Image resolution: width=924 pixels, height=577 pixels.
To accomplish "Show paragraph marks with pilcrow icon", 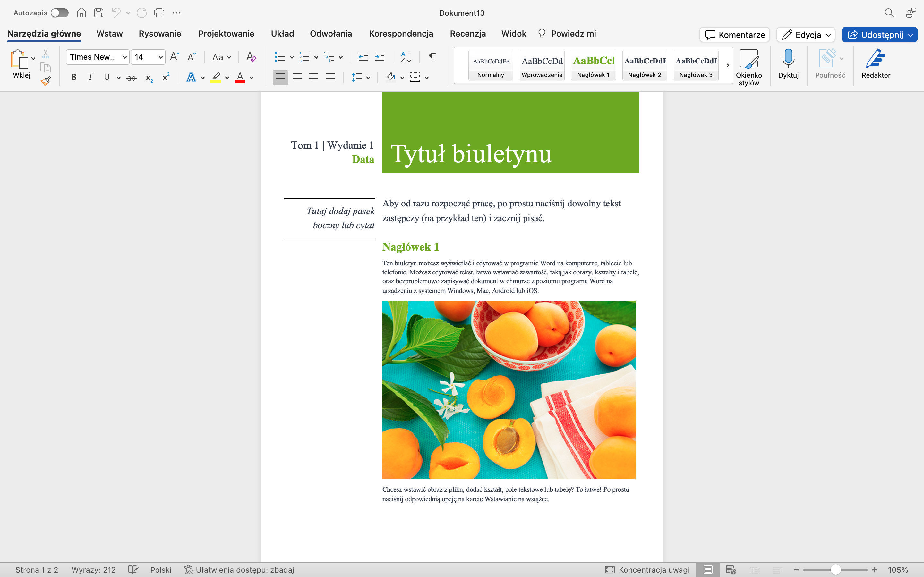I will (x=432, y=57).
